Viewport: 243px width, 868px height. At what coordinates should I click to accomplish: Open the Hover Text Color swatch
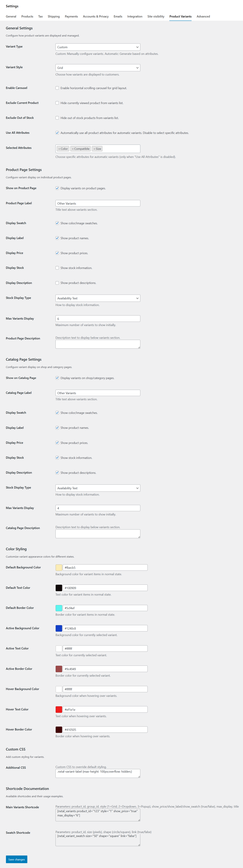[59, 710]
